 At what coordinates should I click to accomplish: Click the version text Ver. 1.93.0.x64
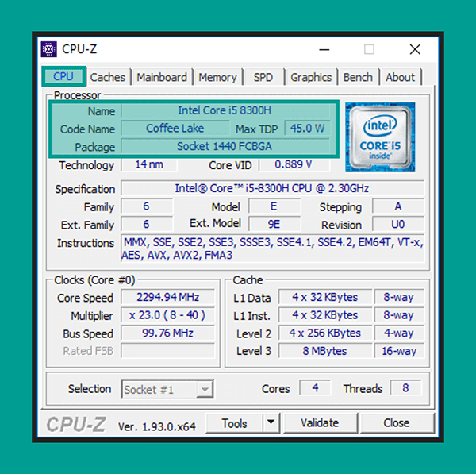pyautogui.click(x=157, y=426)
